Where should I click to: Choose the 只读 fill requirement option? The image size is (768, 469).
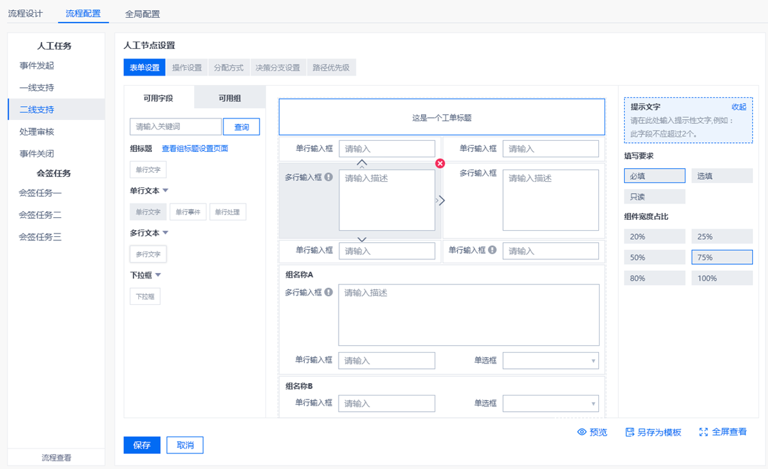click(655, 197)
